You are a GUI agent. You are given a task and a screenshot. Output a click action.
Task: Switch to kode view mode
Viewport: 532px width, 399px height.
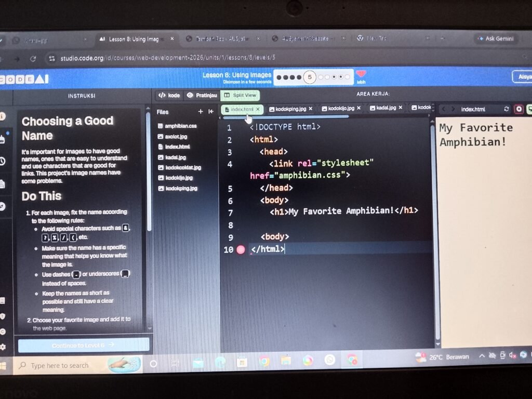coord(169,96)
